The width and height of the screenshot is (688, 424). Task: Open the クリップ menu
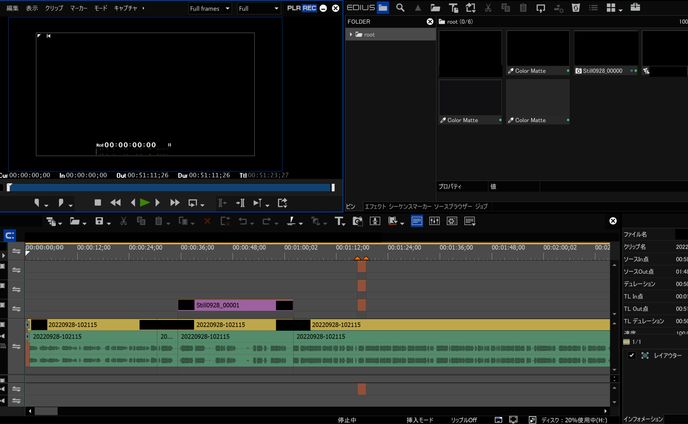pyautogui.click(x=54, y=8)
